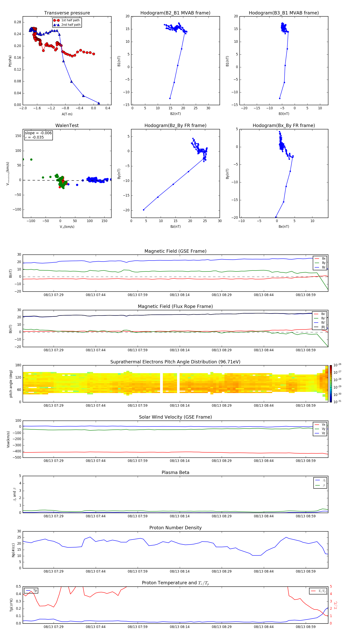Click the 'Hodogram(Bx_By FR frame)' title

pos(284,125)
